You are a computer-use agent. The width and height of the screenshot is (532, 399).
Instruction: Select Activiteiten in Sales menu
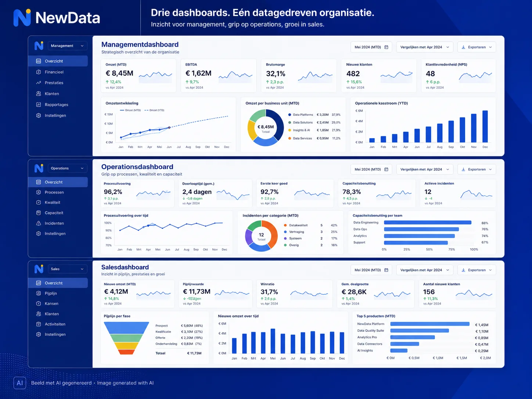point(58,324)
